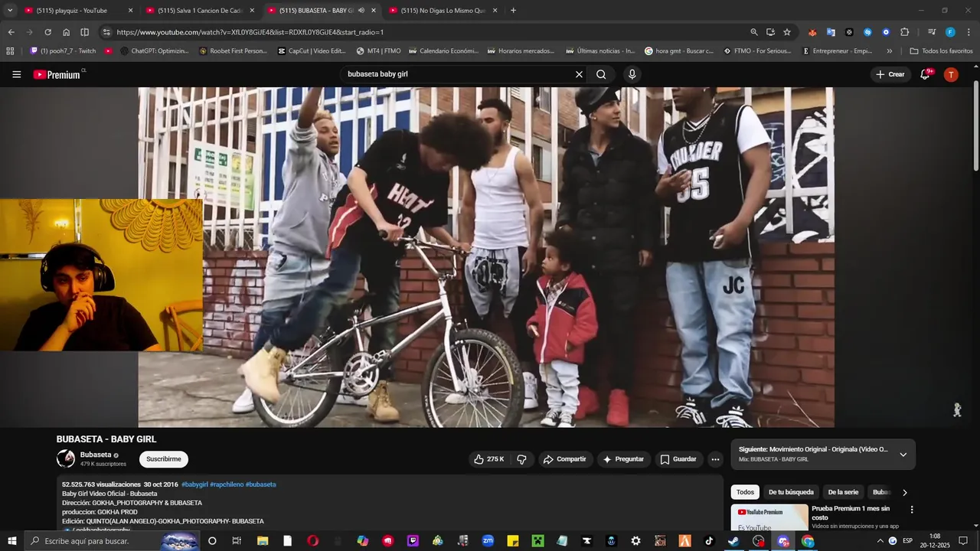Close the BUBASETA - BABY GIRL tab
Screen dimensions: 980x551
click(x=373, y=11)
